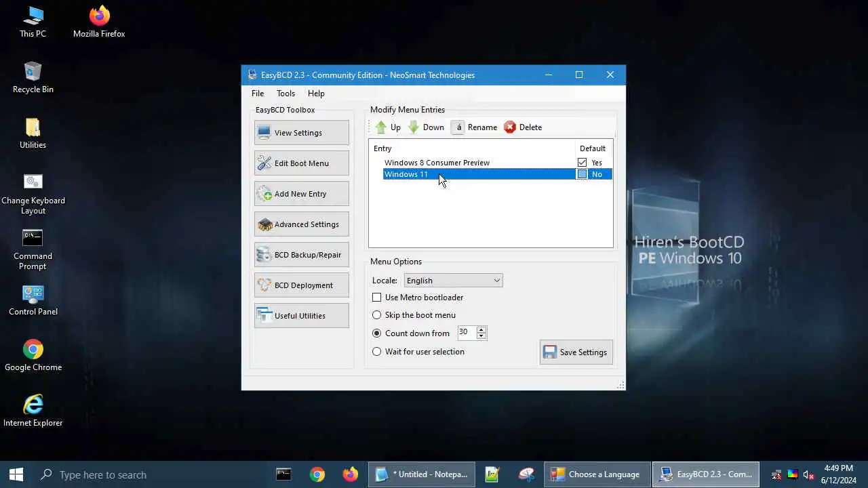This screenshot has height=488, width=868.
Task: Open Chrome from taskbar
Action: coord(317,474)
